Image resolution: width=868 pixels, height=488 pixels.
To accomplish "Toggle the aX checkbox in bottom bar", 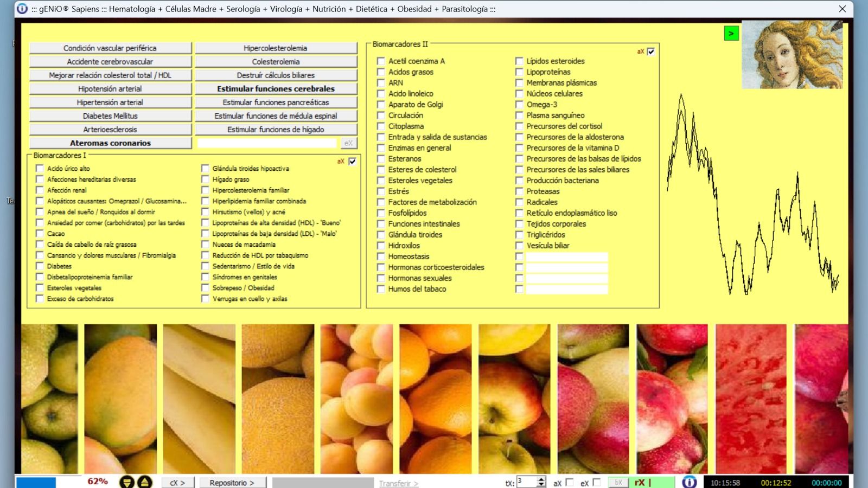I will coord(569,482).
